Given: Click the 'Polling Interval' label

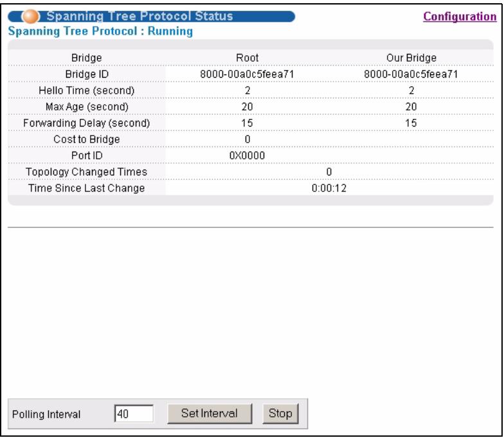Looking at the screenshot, I should coord(46,414).
